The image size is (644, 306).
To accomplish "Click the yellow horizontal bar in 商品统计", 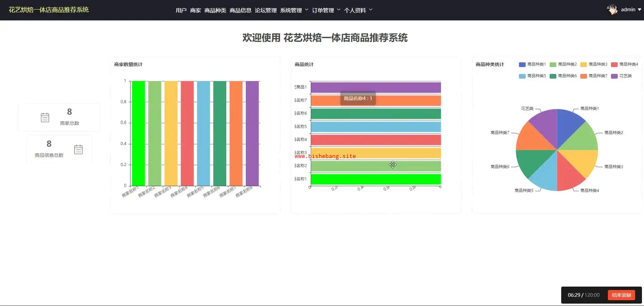I will (375, 153).
